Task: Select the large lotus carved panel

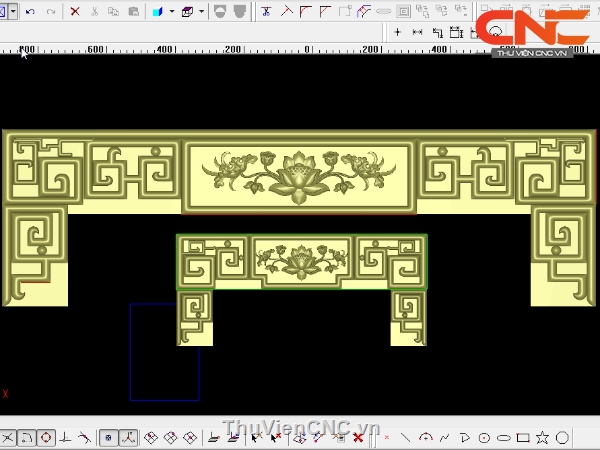Action: click(x=298, y=176)
